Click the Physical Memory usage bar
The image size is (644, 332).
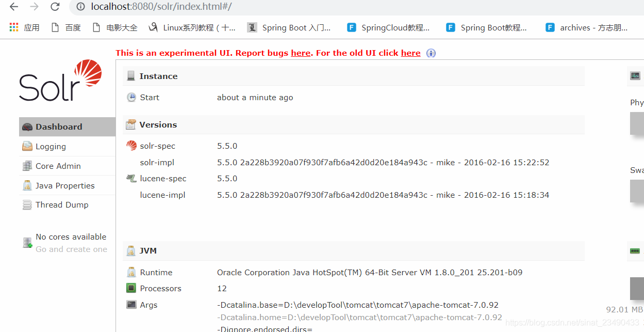[x=637, y=123]
